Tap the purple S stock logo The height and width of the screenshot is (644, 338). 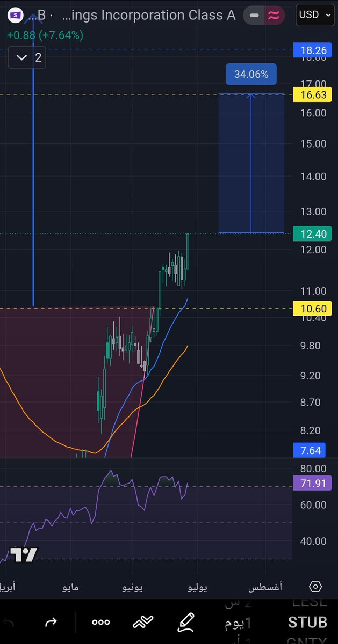(16, 16)
